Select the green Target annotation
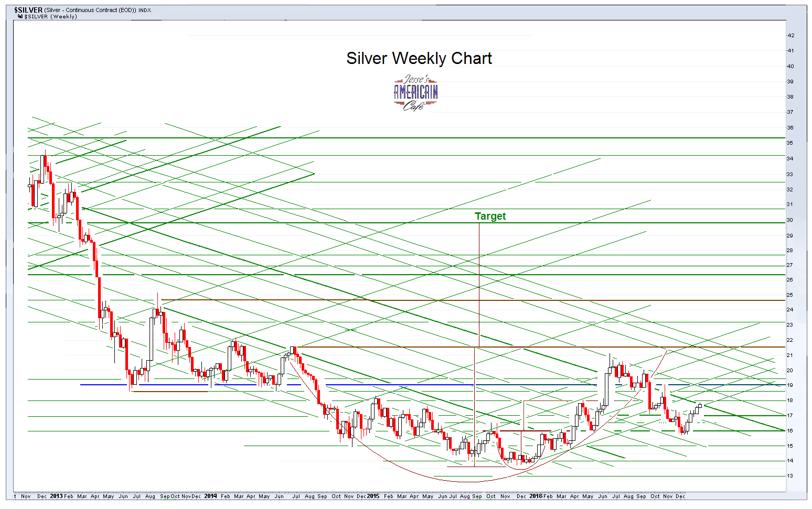Viewport: 812px width, 509px height. click(x=490, y=216)
